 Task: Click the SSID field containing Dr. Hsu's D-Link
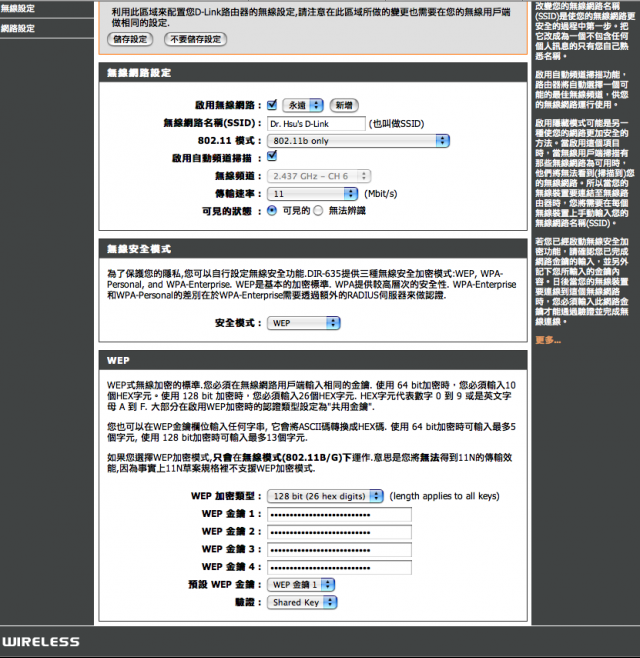(316, 124)
